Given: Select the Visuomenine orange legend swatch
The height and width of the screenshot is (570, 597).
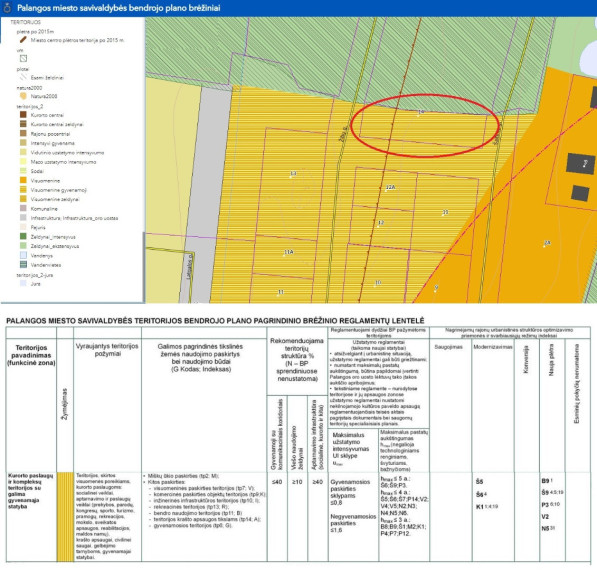Looking at the screenshot, I should (x=23, y=180).
